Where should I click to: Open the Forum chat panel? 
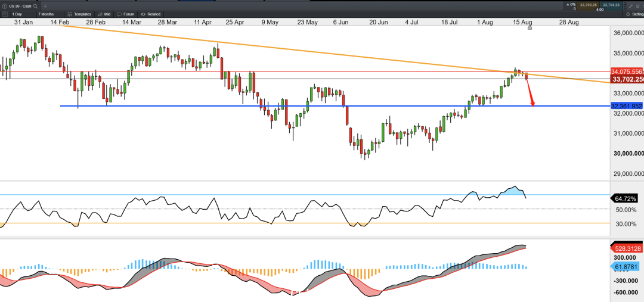[126, 14]
